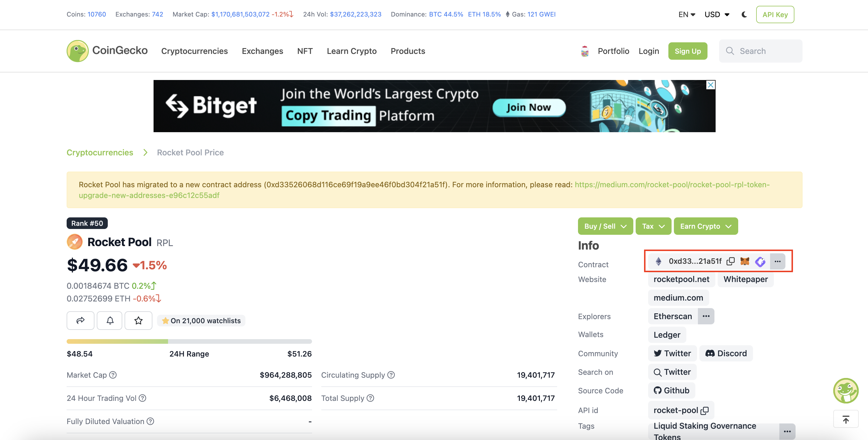Close the Bitget advertisement
Image resolution: width=868 pixels, height=440 pixels.
[x=711, y=85]
